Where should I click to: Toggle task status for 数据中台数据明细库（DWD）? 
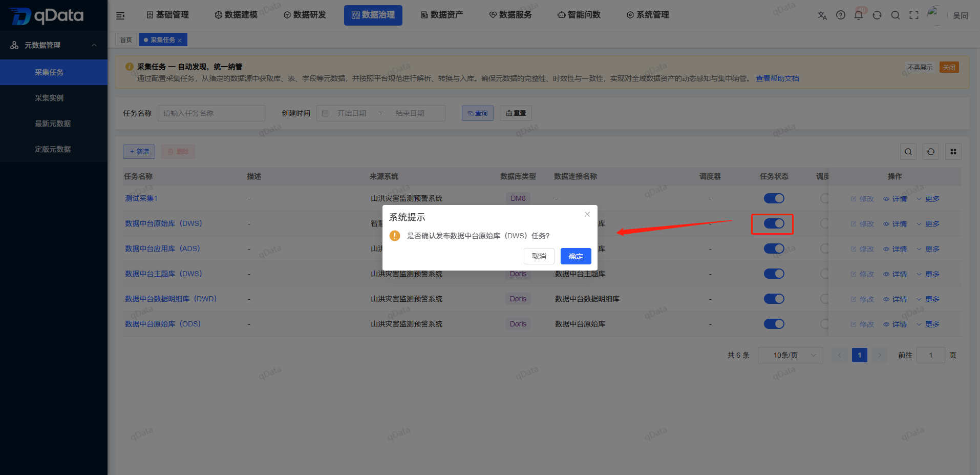[x=774, y=299]
